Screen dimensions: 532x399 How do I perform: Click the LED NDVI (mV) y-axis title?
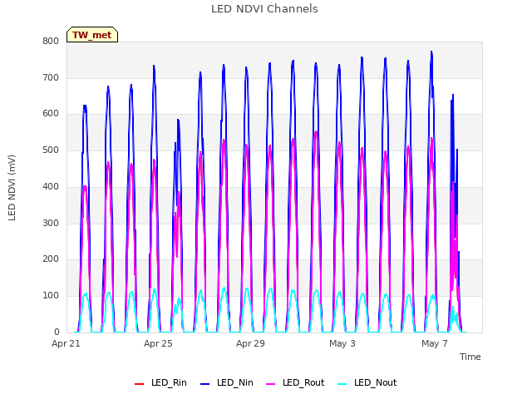[12, 188]
